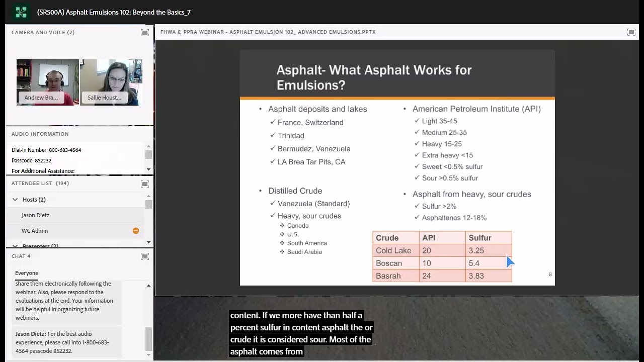Viewport: 644px width, 362px height.
Task: Click the slide title text
Action: pos(374,77)
